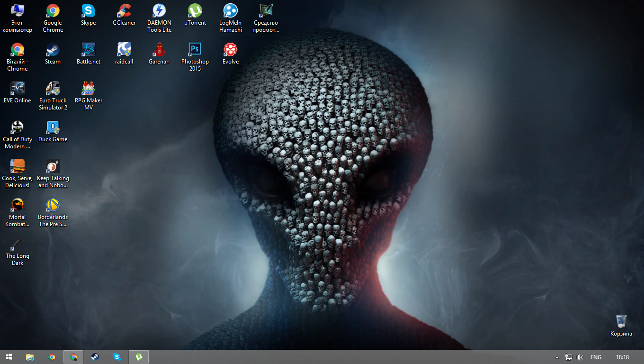The width and height of the screenshot is (644, 364).
Task: Select the Google Chrome desktop shortcut
Action: (x=53, y=18)
